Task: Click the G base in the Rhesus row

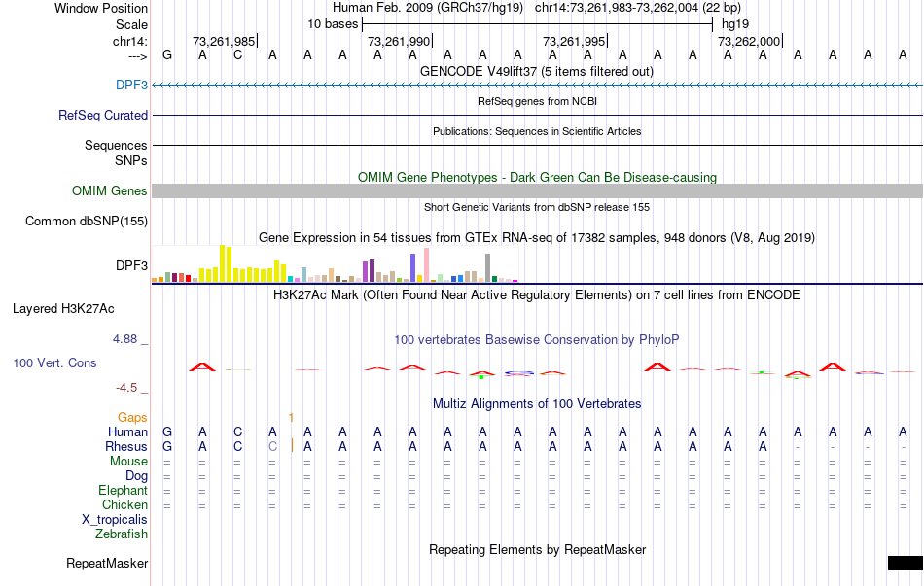Action: (167, 446)
